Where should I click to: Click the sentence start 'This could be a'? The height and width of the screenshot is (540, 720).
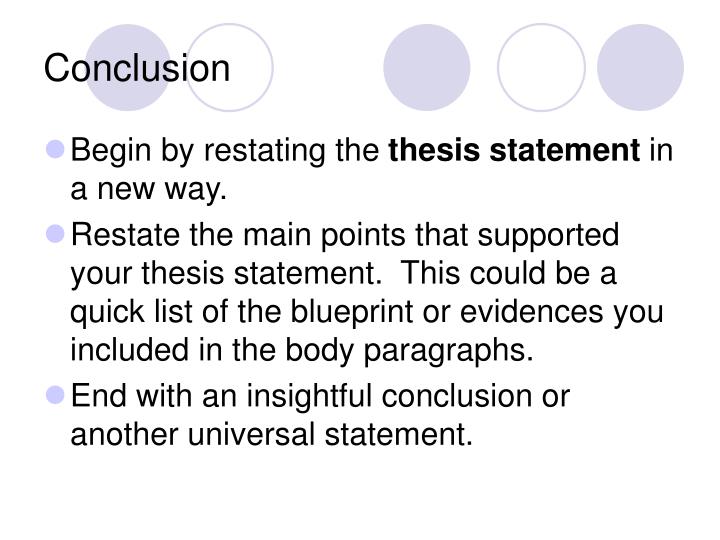click(508, 273)
